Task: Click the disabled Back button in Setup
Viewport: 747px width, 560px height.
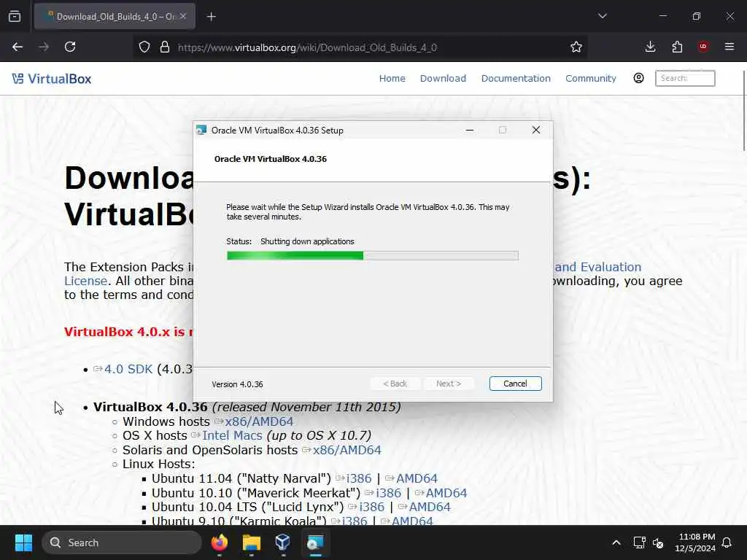Action: click(395, 384)
